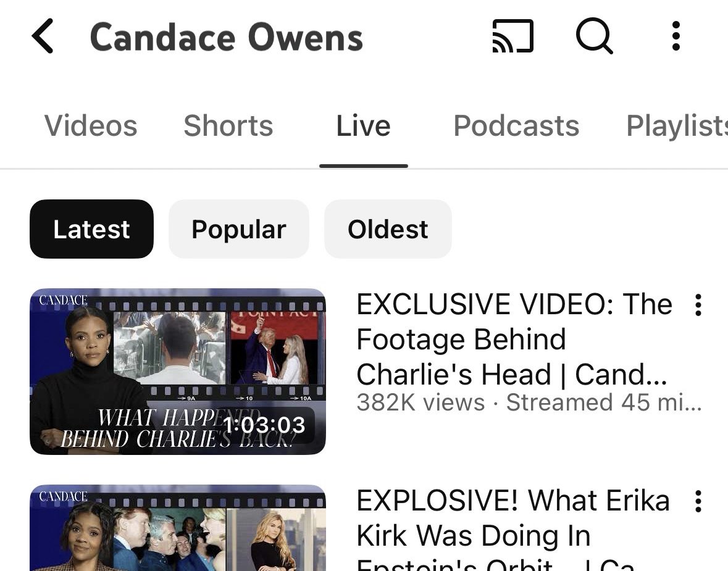This screenshot has width=728, height=571.
Task: Sort streams by Latest
Action: pos(91,229)
